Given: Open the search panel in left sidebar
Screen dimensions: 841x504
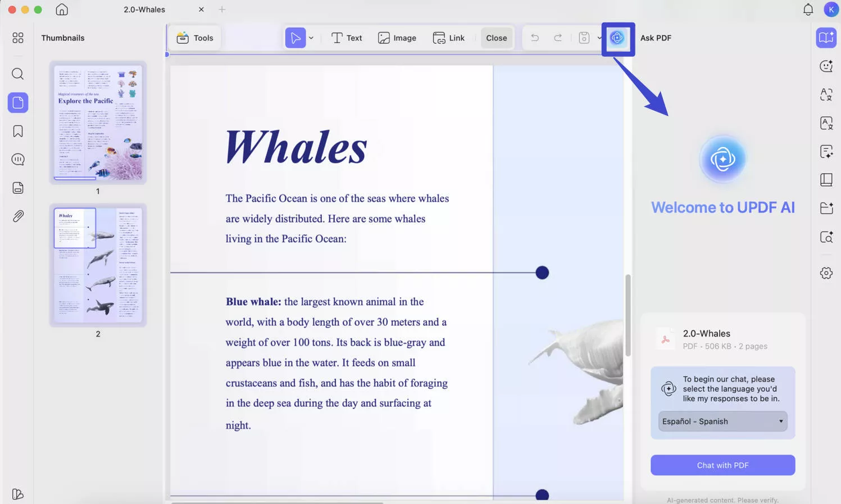Looking at the screenshot, I should point(18,74).
